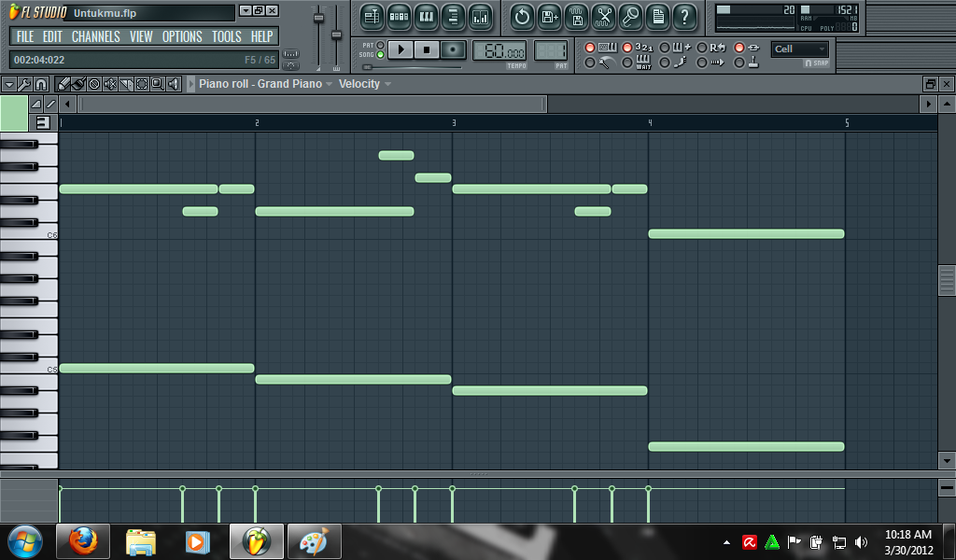
Task: Toggle blend recording piano-plus option
Action: [x=665, y=48]
